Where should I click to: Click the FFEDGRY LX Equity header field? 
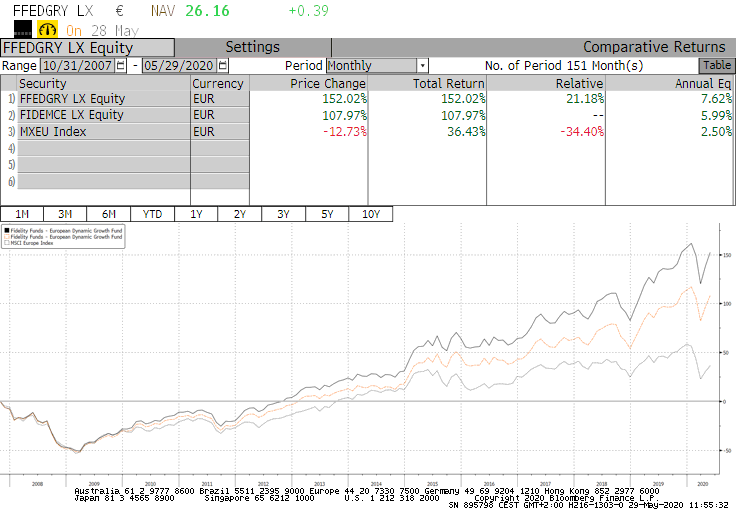pyautogui.click(x=88, y=47)
